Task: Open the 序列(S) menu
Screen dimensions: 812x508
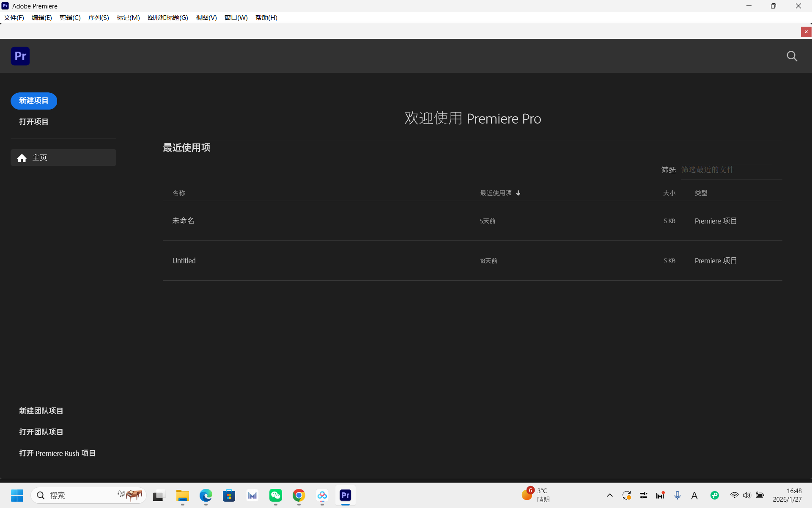Action: pos(99,17)
